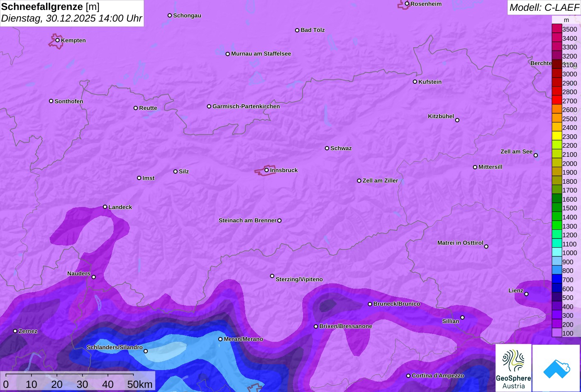Image resolution: width=581 pixels, height=392 pixels.
Task: Click the Silz marker dot
Action: 176,171
